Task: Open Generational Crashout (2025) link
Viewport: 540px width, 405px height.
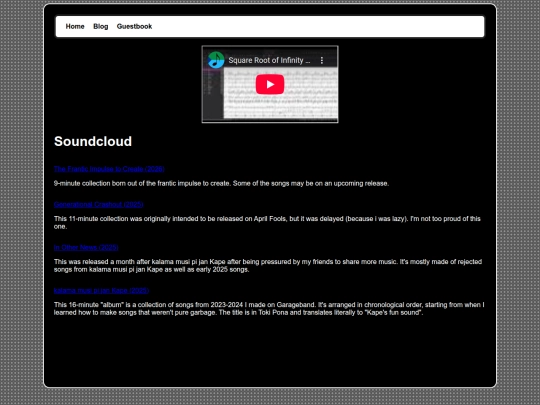Action: point(98,204)
